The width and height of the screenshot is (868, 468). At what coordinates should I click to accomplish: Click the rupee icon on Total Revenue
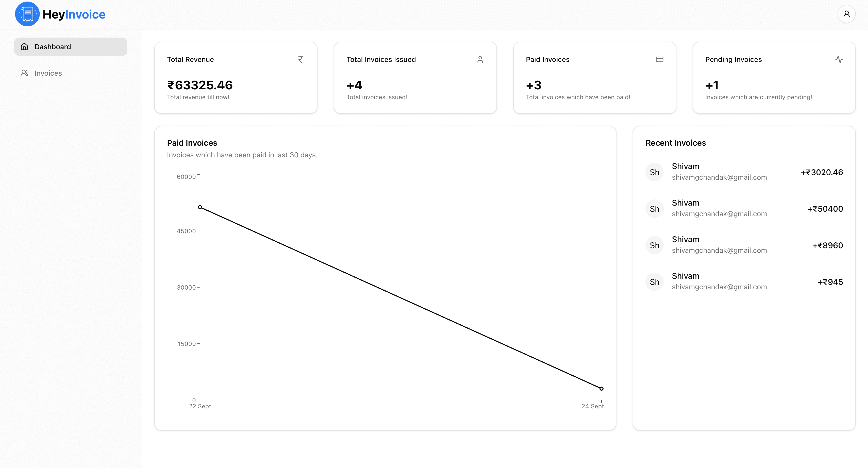301,59
